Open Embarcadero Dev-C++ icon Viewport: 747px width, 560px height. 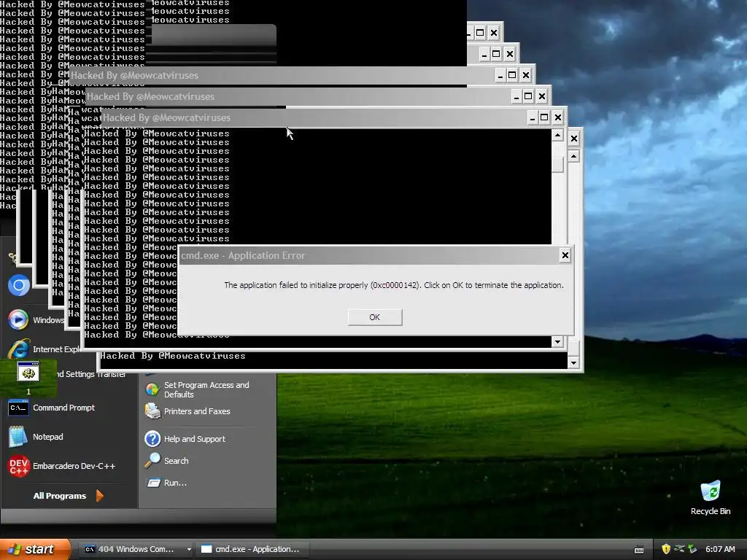19,466
